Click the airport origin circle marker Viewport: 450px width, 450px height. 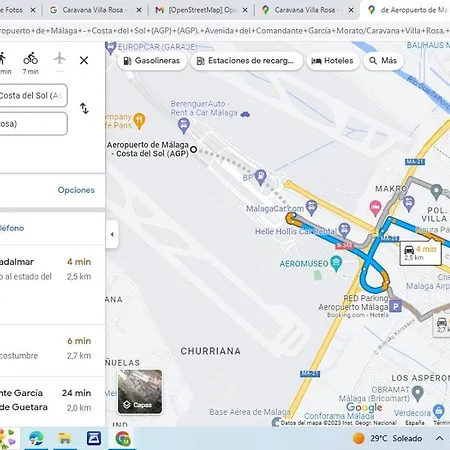click(x=193, y=150)
